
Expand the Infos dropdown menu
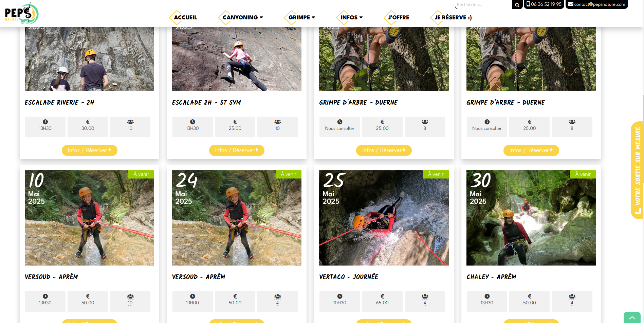[352, 17]
